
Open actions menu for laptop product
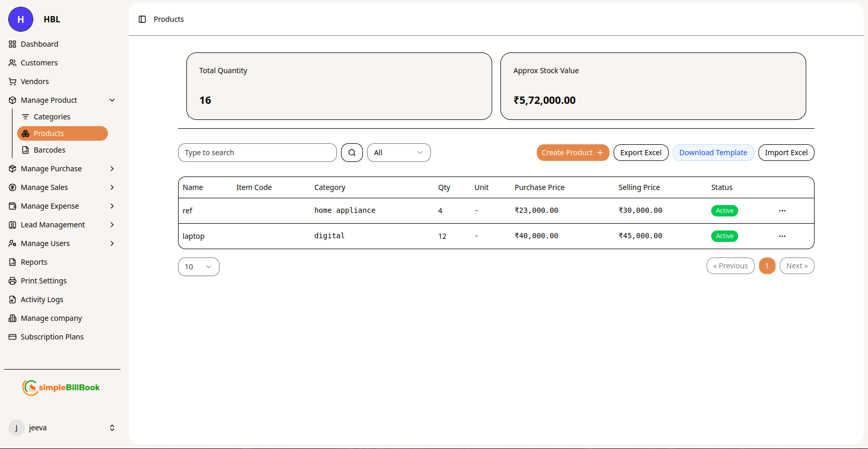coord(782,236)
